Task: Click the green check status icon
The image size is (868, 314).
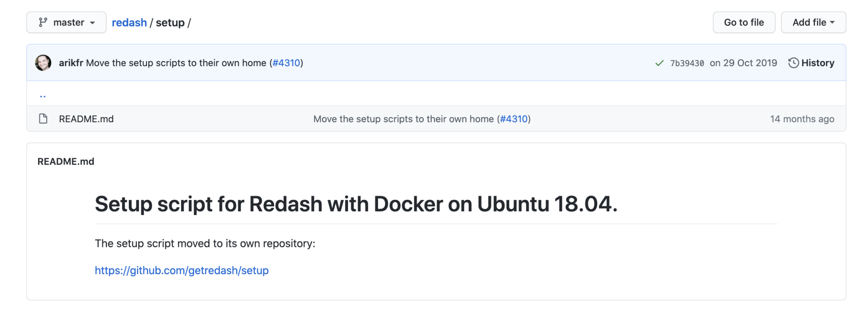Action: point(659,63)
